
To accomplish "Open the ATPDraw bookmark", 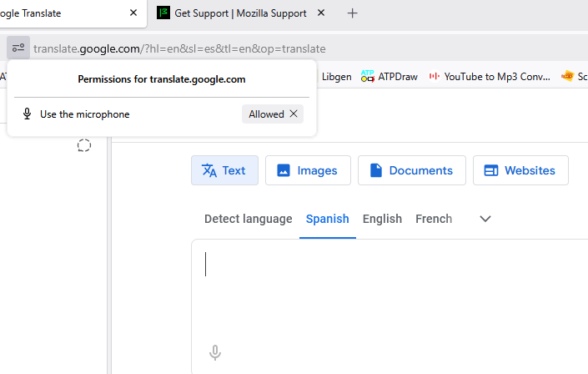I will [389, 77].
